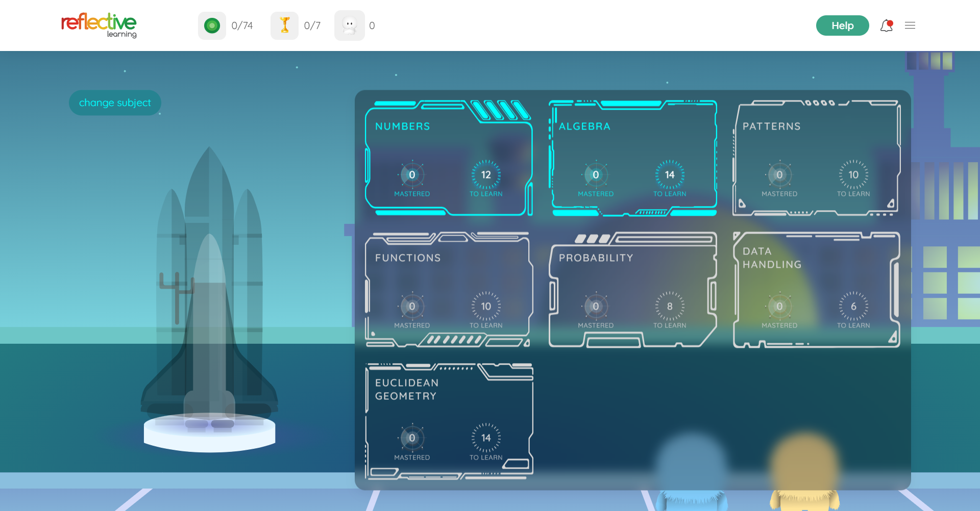This screenshot has height=511, width=980.
Task: Open the hamburger menu
Action: (x=910, y=25)
